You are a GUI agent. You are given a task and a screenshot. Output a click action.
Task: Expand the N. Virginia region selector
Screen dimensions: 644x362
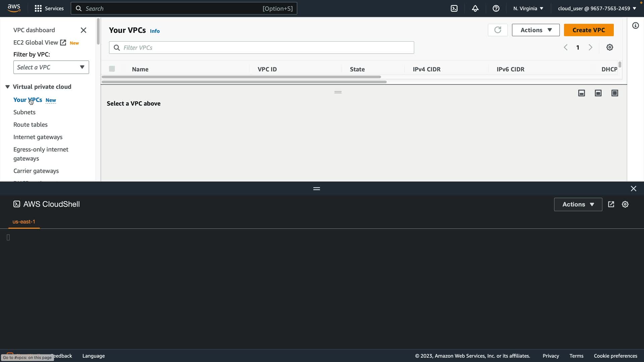[x=528, y=8]
